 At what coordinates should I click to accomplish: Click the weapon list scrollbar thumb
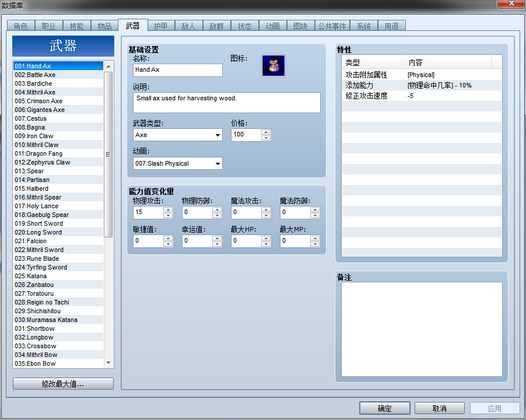(x=108, y=155)
